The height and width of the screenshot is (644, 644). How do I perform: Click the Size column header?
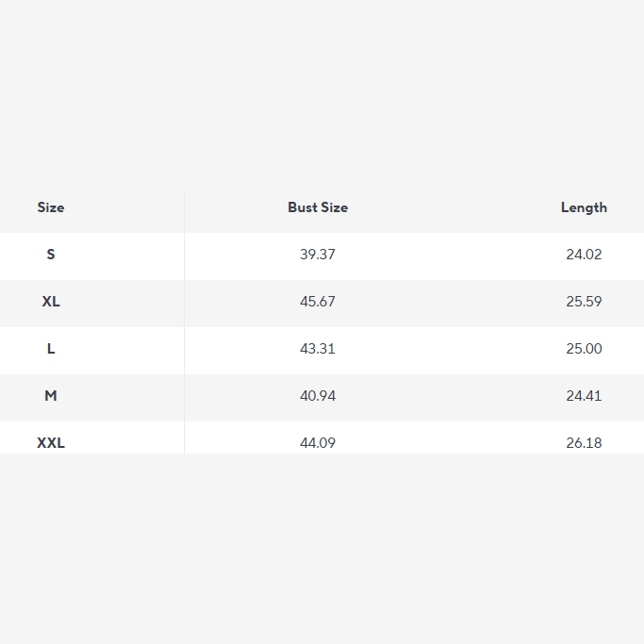tap(51, 207)
